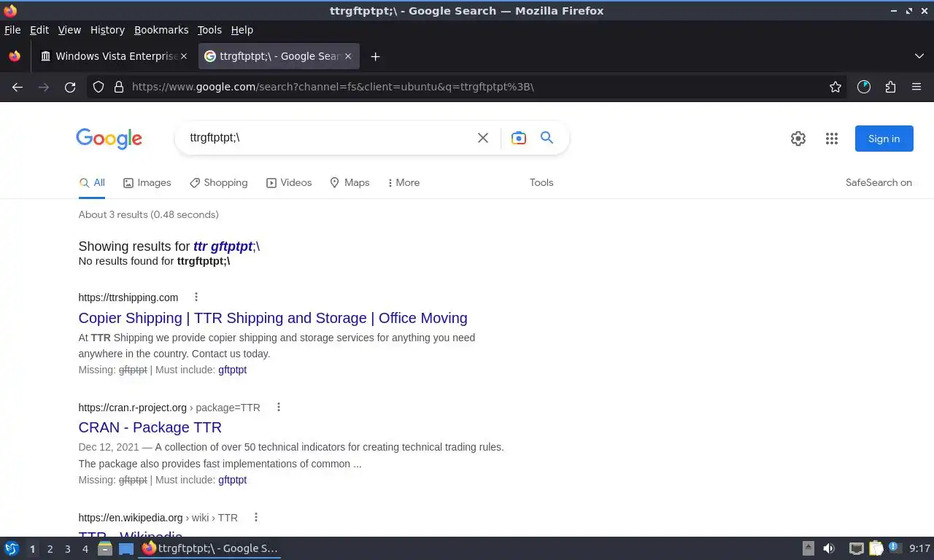The width and height of the screenshot is (934, 560).
Task: List all tabs with dropdown arrow
Action: click(x=919, y=56)
